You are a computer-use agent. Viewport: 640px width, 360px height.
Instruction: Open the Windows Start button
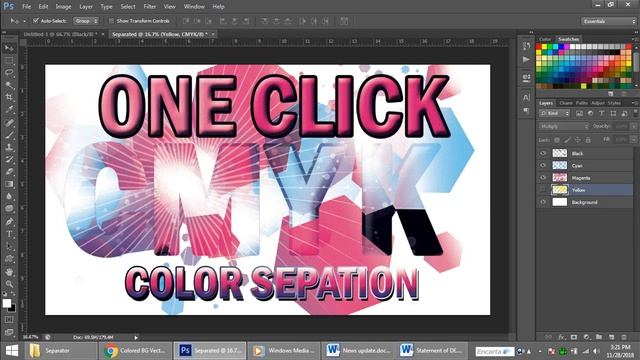point(11,351)
